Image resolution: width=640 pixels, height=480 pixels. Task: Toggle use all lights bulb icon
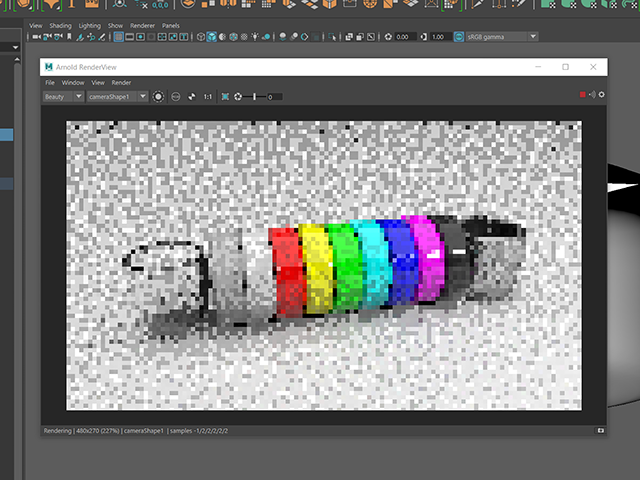click(255, 37)
